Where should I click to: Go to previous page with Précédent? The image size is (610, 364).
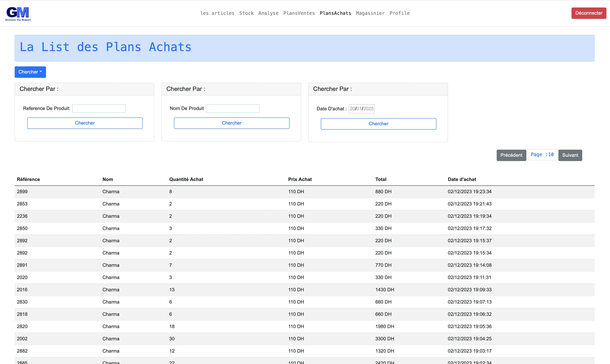(511, 155)
